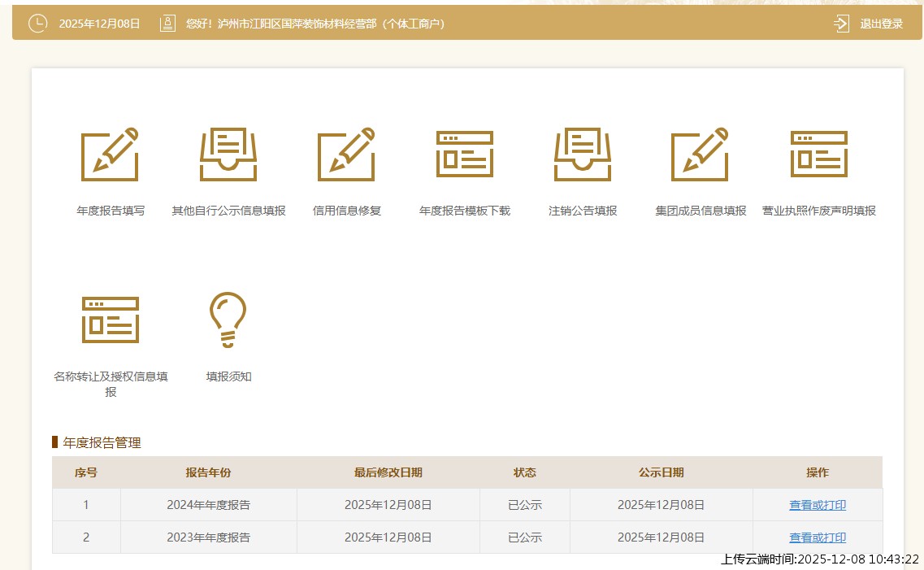924x570 pixels.
Task: Click the 报告年份 column header
Action: (x=208, y=472)
